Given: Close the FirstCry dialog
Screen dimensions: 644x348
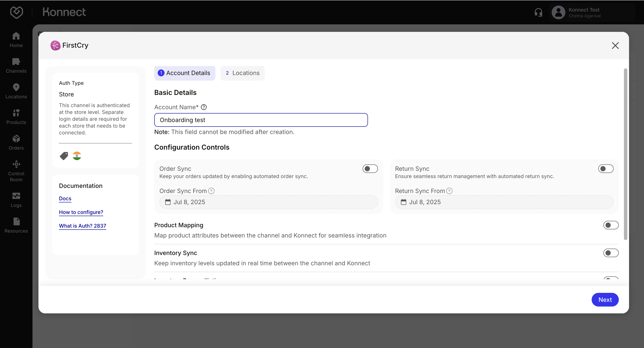Looking at the screenshot, I should click(x=615, y=46).
